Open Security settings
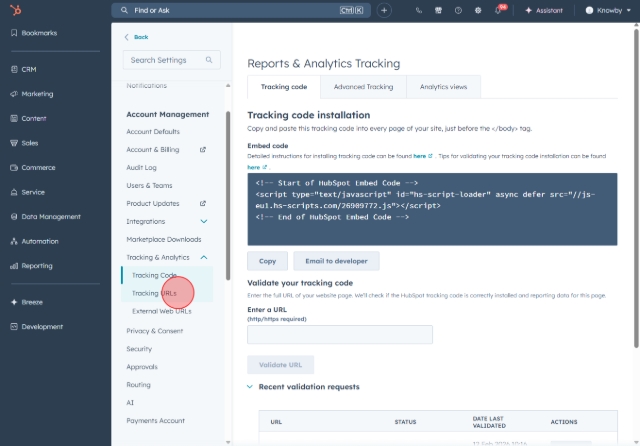640x446 pixels. coord(139,349)
